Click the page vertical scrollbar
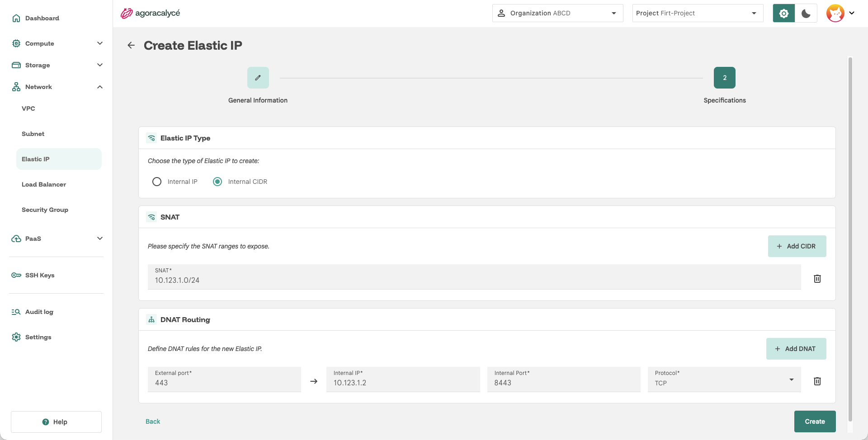The image size is (868, 440). pos(850,239)
